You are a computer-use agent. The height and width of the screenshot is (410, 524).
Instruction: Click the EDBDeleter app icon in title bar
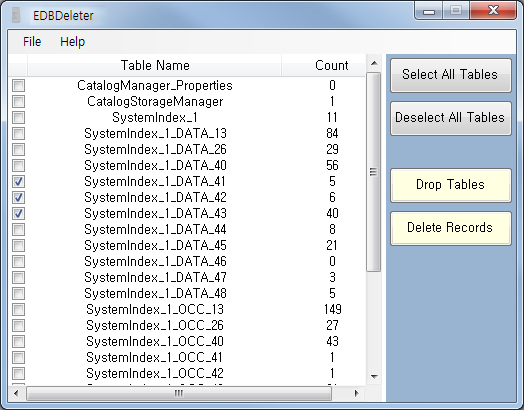[15, 15]
